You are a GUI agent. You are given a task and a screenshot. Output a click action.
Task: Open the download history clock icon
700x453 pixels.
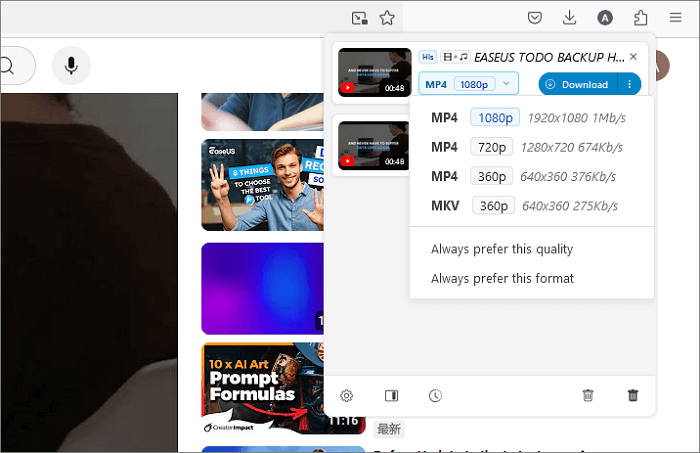pos(435,396)
